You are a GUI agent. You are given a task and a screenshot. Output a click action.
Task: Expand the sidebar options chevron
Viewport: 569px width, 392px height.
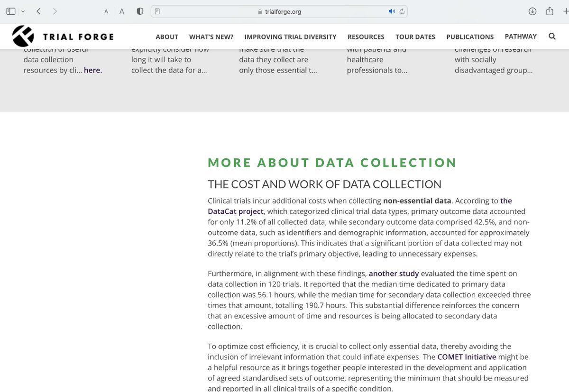coord(22,11)
